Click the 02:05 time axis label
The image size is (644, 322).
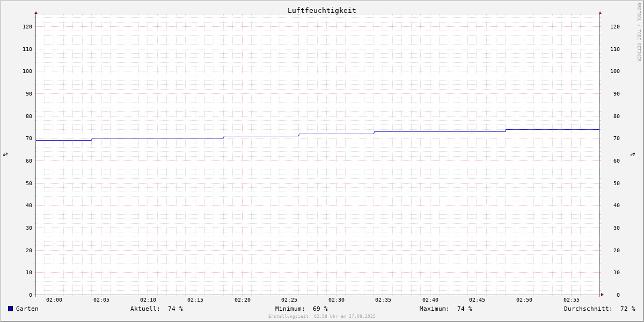(101, 300)
